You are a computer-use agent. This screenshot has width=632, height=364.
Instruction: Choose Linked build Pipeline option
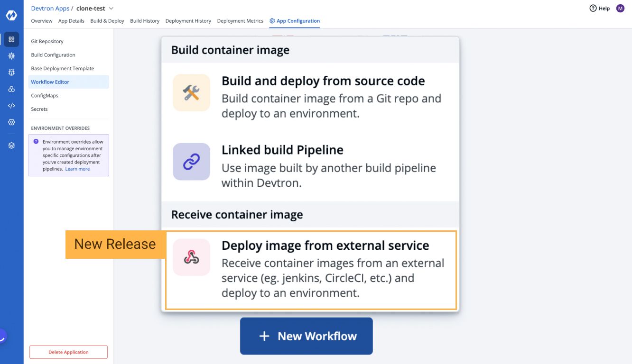point(310,166)
